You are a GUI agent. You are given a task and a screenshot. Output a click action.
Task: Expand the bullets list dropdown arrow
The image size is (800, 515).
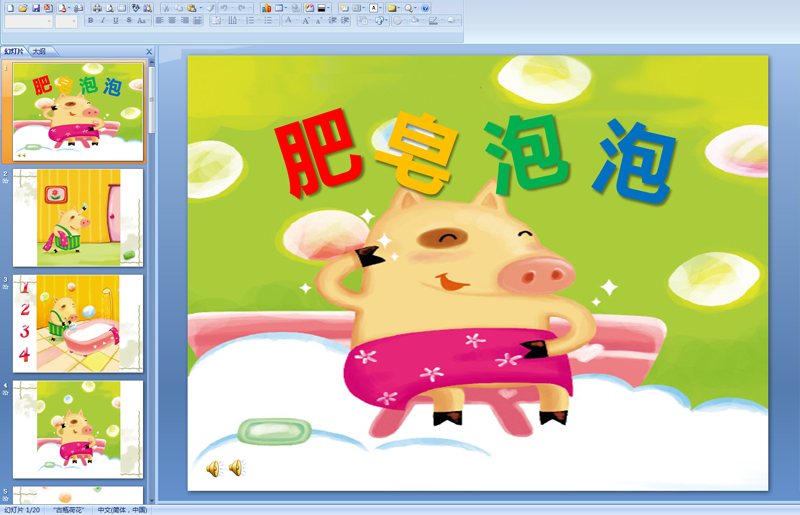pyautogui.click(x=277, y=20)
